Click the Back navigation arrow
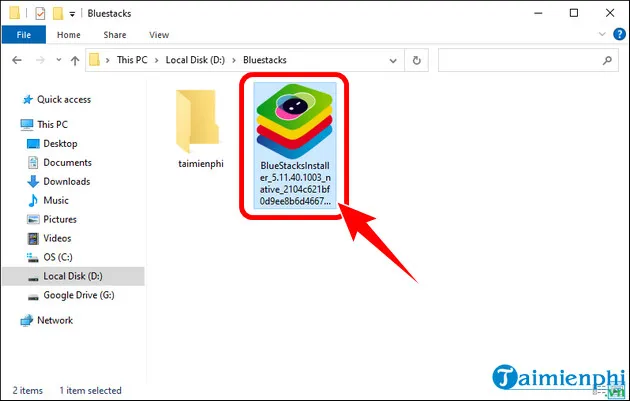Image resolution: width=630 pixels, height=401 pixels. coord(17,60)
